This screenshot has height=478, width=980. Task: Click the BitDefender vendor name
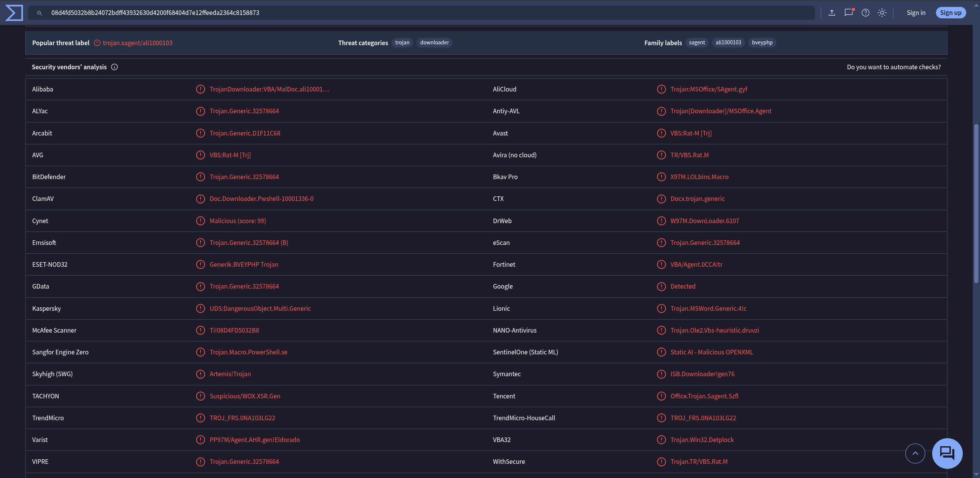point(49,177)
